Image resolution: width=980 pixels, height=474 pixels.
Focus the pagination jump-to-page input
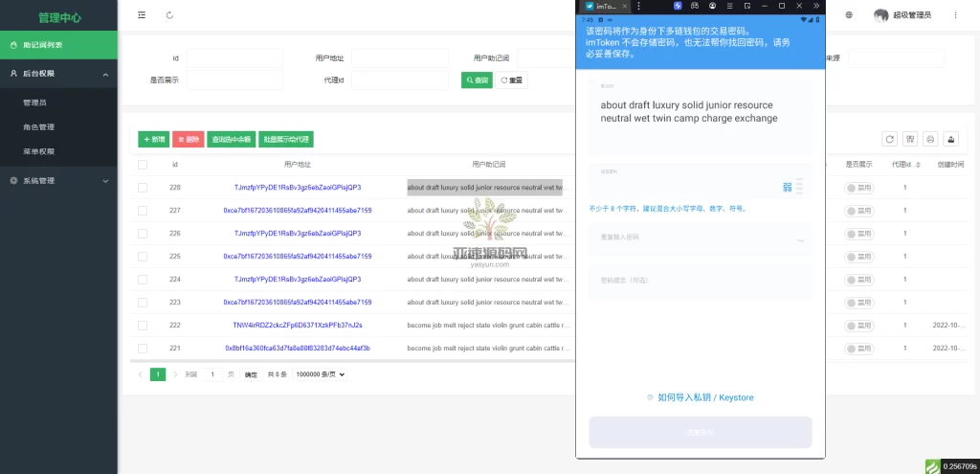[212, 374]
